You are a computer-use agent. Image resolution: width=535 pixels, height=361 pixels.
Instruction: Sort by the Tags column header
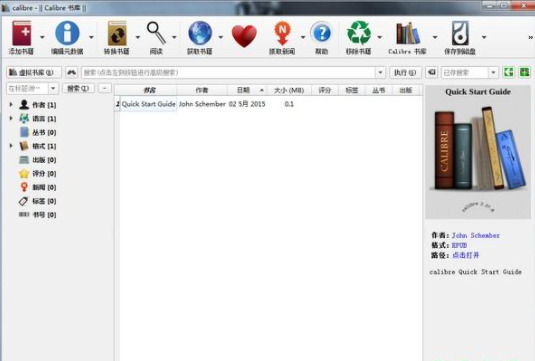tap(352, 90)
